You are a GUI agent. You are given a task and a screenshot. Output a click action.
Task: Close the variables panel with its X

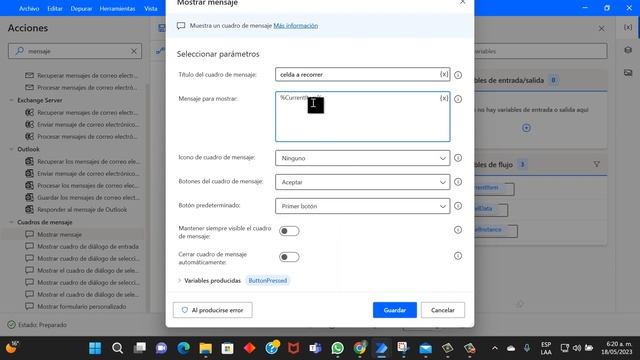pos(601,29)
